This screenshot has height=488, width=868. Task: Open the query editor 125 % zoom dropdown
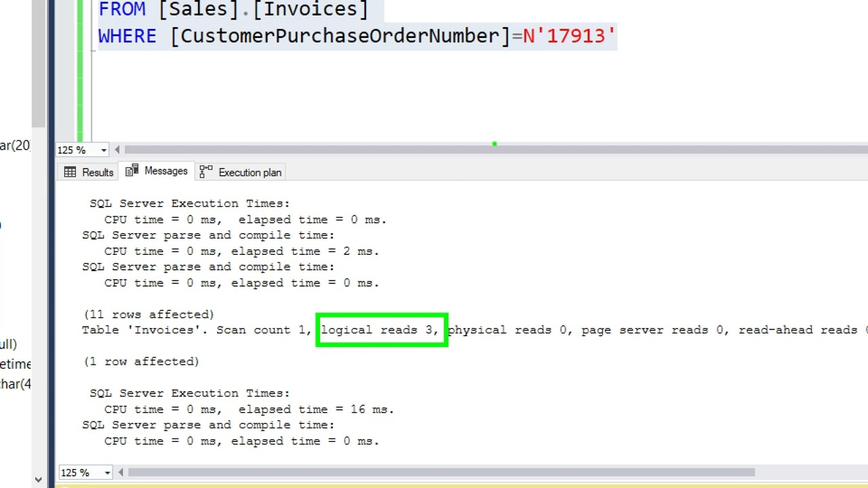tap(103, 150)
